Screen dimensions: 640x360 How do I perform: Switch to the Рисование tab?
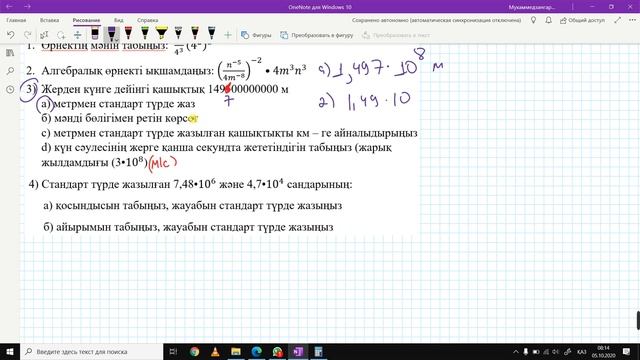pos(86,20)
